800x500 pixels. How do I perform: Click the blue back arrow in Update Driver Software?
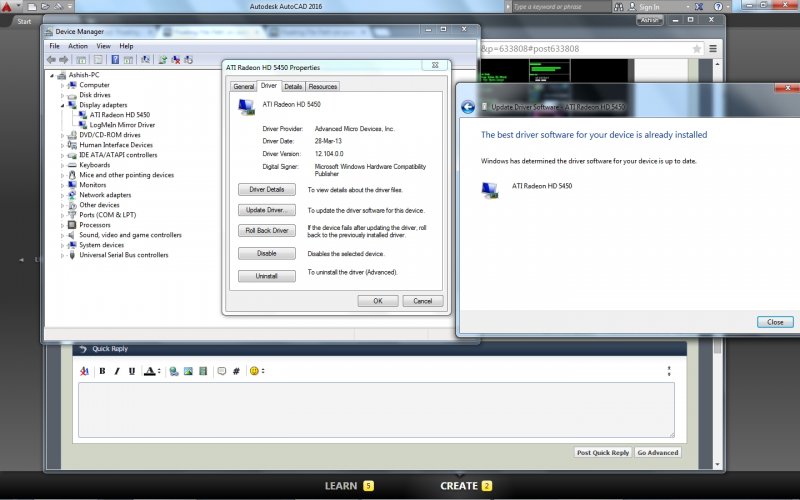point(468,107)
